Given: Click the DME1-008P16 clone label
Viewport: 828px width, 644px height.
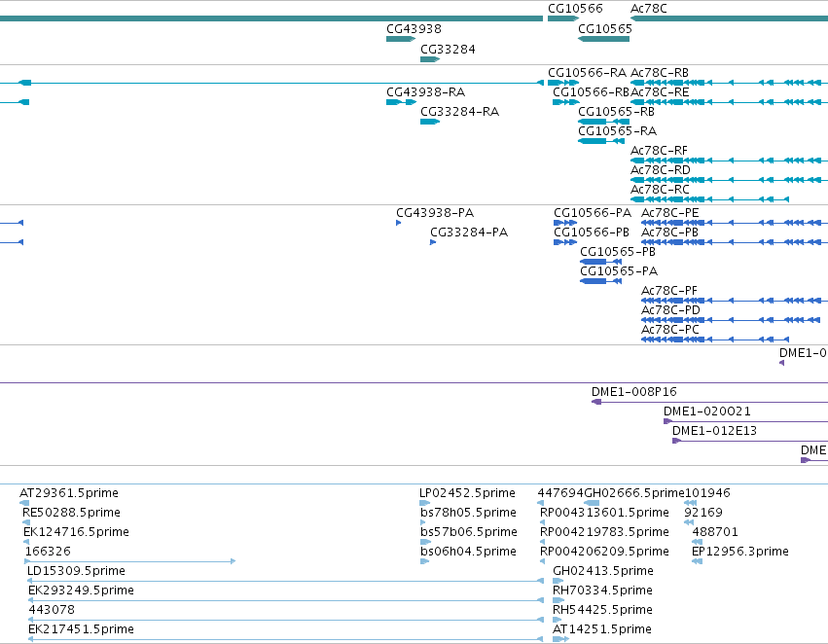Looking at the screenshot, I should point(633,392).
